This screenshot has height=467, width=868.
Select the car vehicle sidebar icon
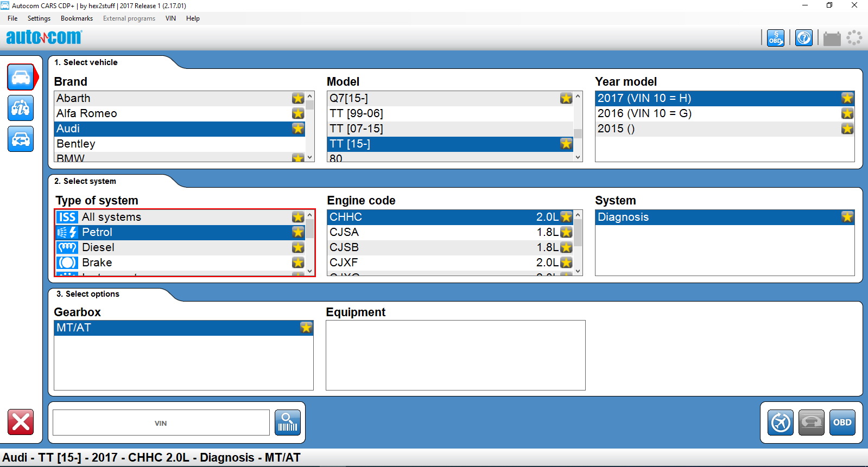(21, 77)
